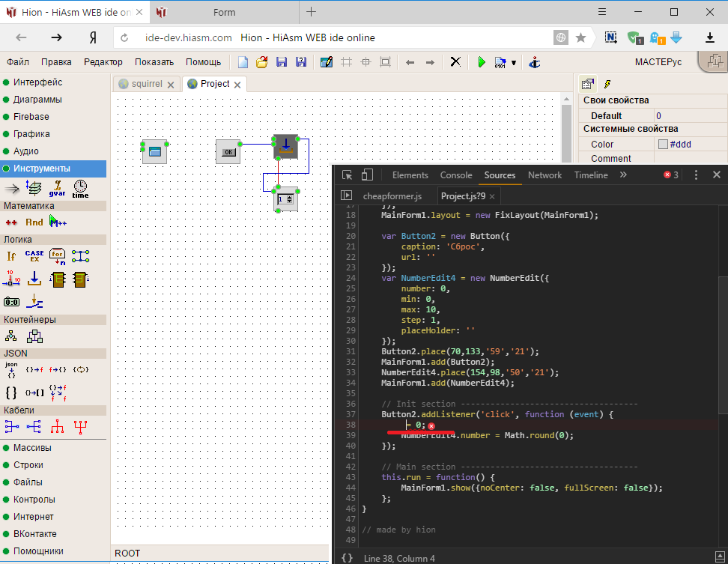Open the form editor pencil icon

pos(327,61)
